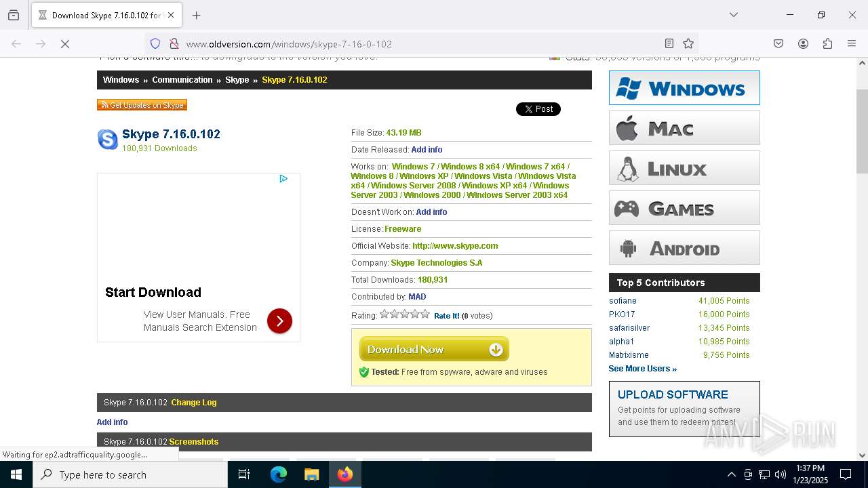Share using X Post button
The width and height of the screenshot is (868, 488).
(x=538, y=109)
